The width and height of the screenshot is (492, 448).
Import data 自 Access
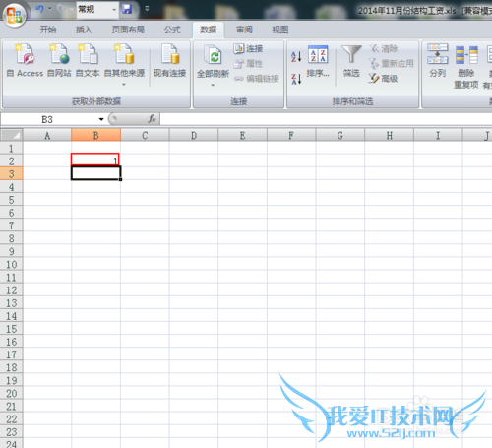click(25, 61)
